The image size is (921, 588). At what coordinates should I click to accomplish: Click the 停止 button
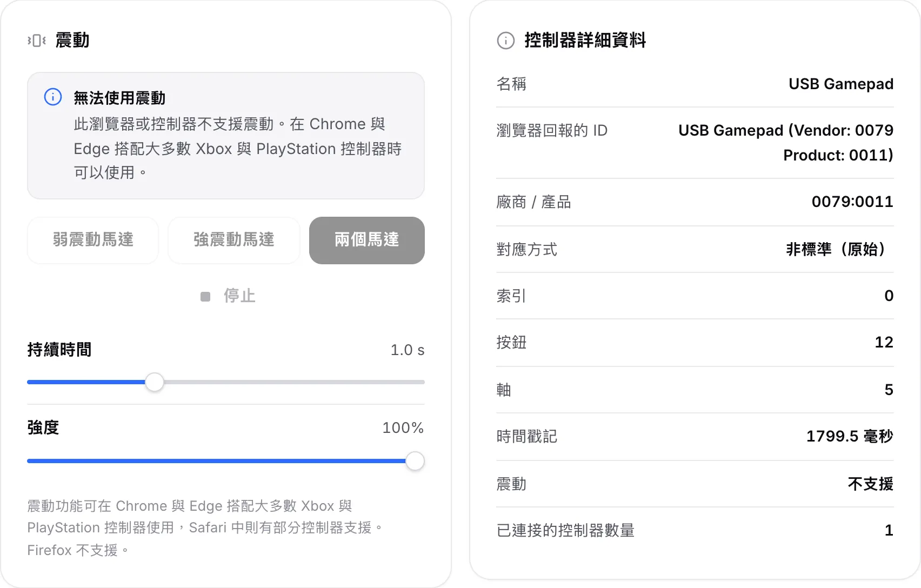tap(228, 296)
